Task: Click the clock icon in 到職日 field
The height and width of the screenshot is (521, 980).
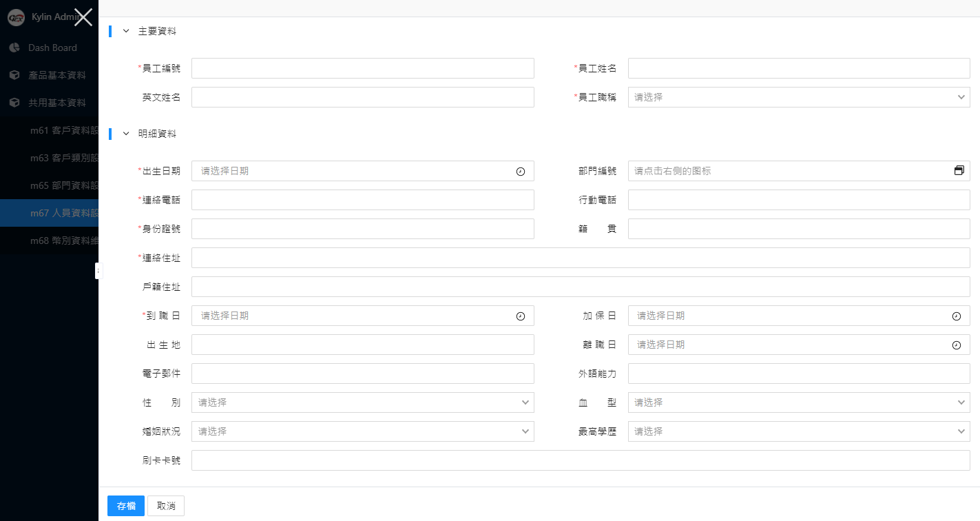Action: [521, 316]
